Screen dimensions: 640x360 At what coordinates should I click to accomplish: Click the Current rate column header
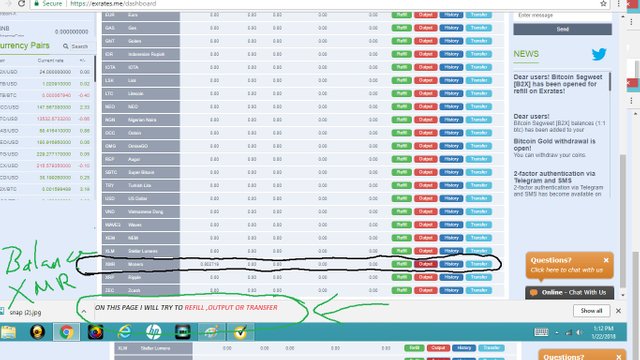pyautogui.click(x=51, y=60)
